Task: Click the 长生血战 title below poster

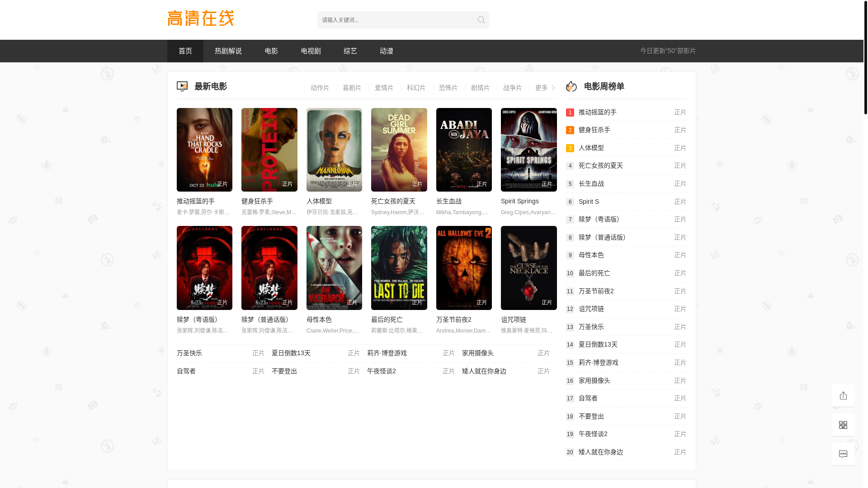Action: coord(449,201)
